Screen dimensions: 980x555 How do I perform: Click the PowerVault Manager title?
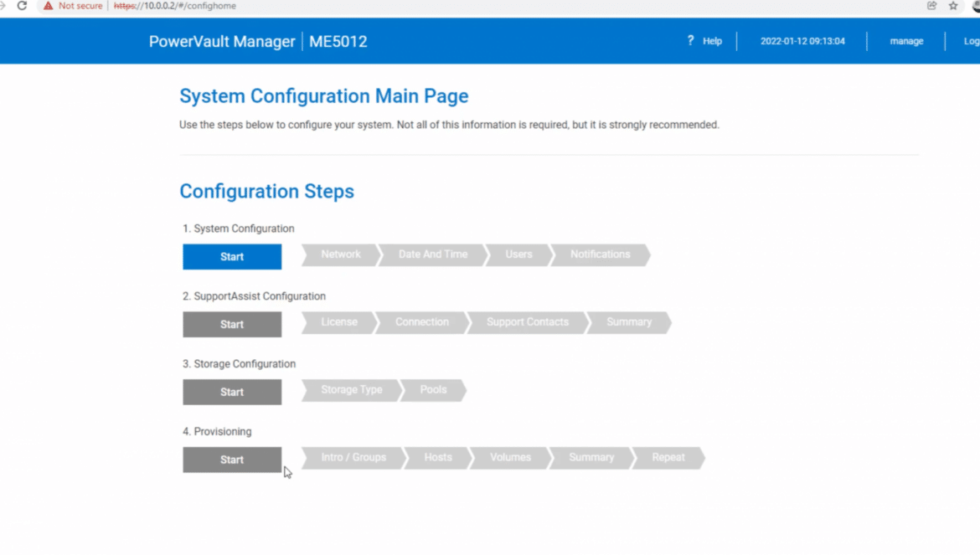click(x=222, y=42)
